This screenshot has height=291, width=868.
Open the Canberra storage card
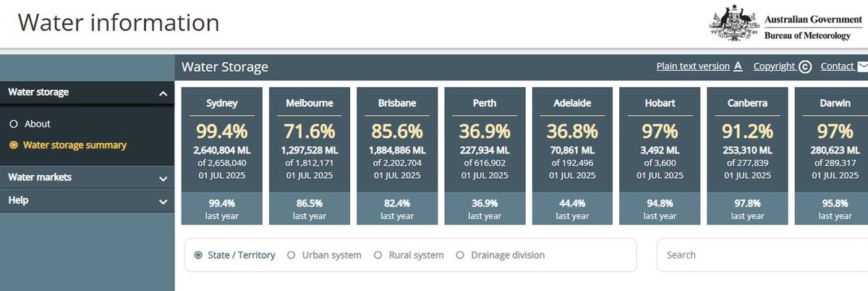(x=747, y=157)
